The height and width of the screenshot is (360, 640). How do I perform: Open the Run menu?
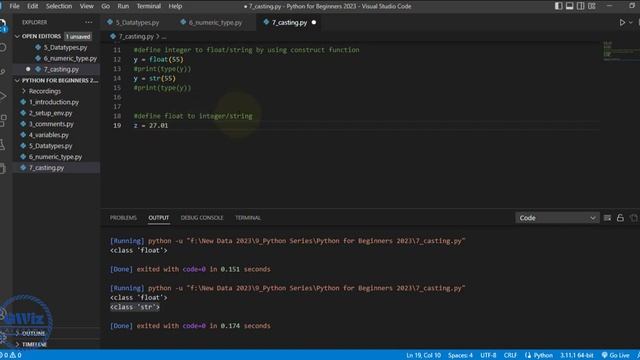[x=123, y=6]
